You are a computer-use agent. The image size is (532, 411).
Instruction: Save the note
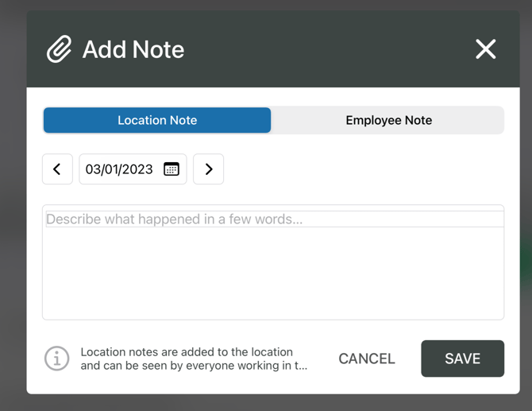coord(462,359)
